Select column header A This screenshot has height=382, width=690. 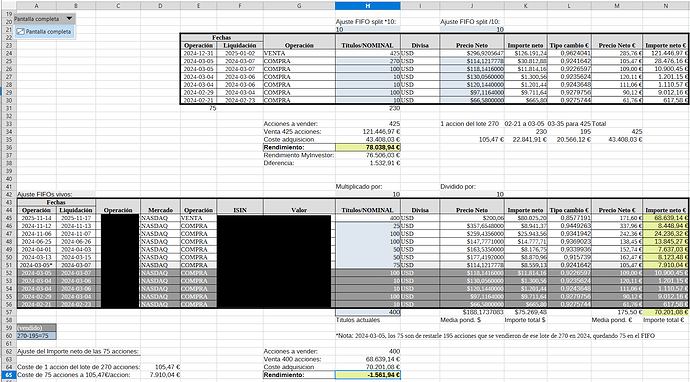[x=37, y=6]
